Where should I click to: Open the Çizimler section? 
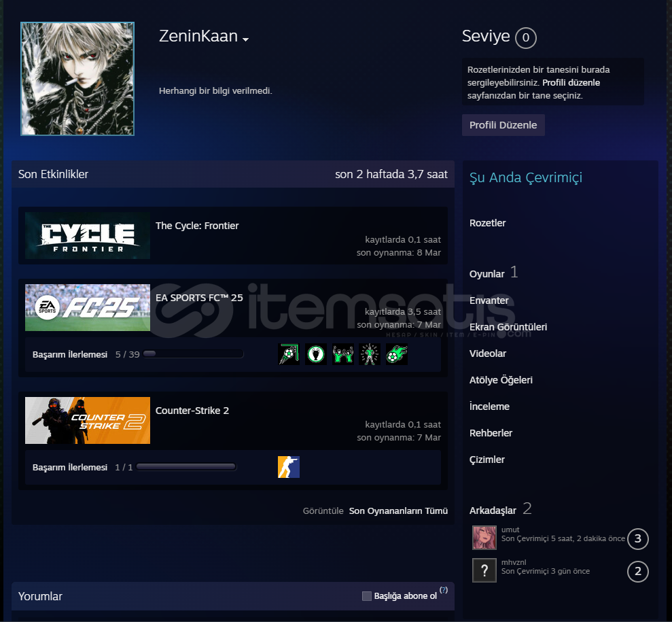pyautogui.click(x=487, y=460)
